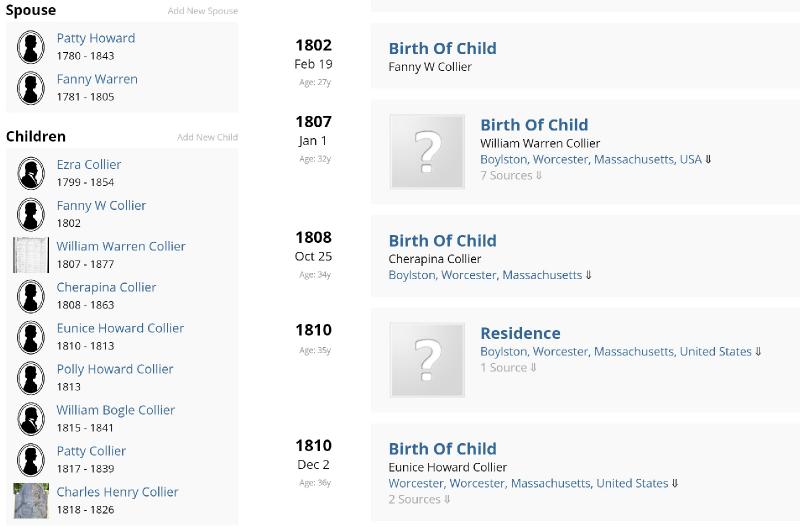
Task: Click Add New Child
Action: click(x=207, y=137)
